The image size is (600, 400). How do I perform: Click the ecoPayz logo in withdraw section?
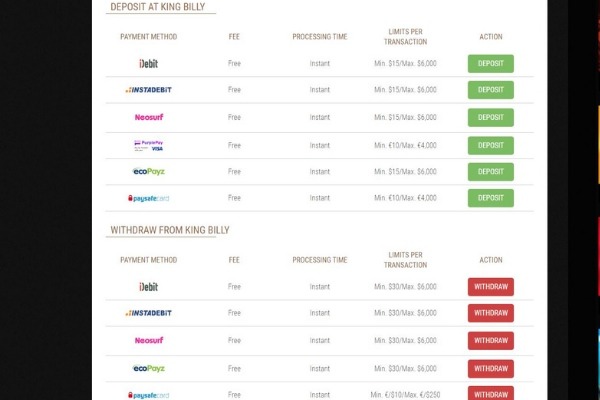pos(148,368)
